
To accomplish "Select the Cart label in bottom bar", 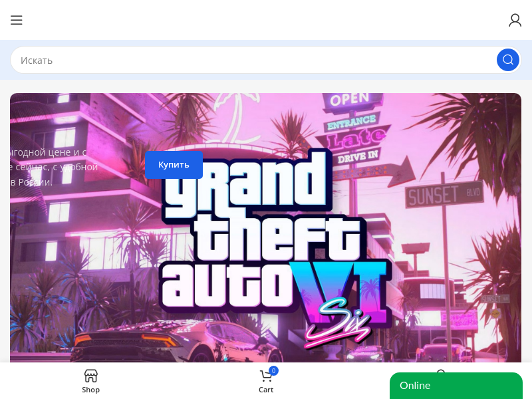I will [266, 390].
